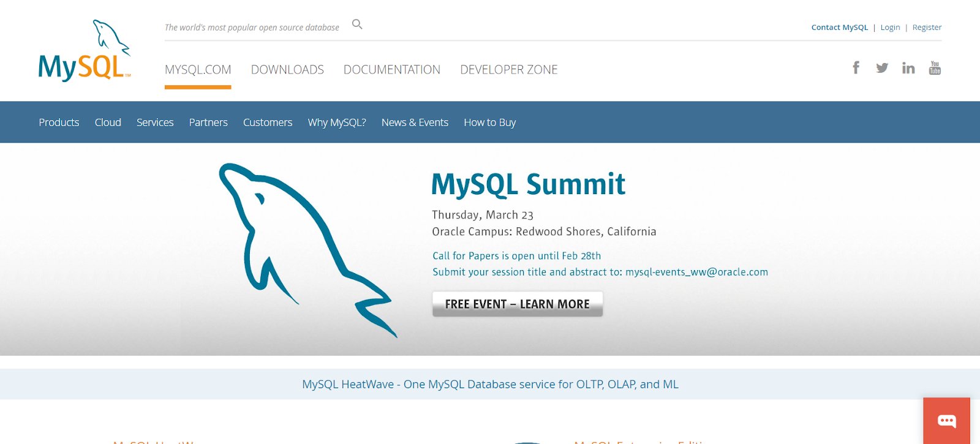The image size is (980, 444).
Task: Open the Products menu
Action: [x=59, y=122]
